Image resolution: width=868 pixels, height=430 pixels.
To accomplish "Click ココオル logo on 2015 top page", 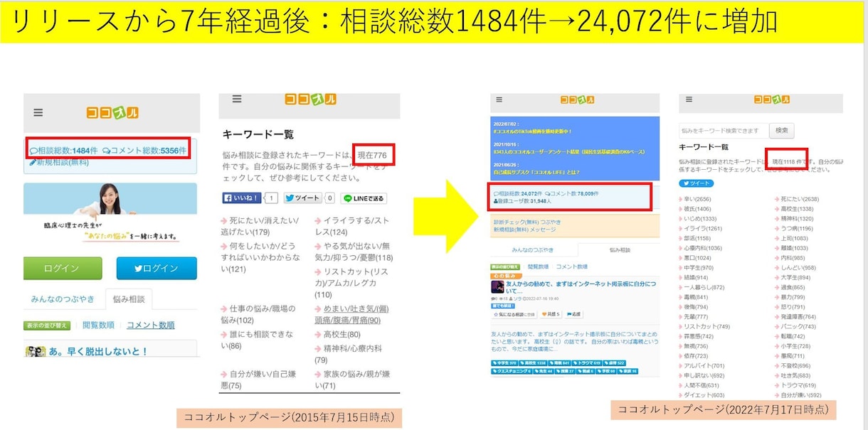I will click(x=112, y=112).
